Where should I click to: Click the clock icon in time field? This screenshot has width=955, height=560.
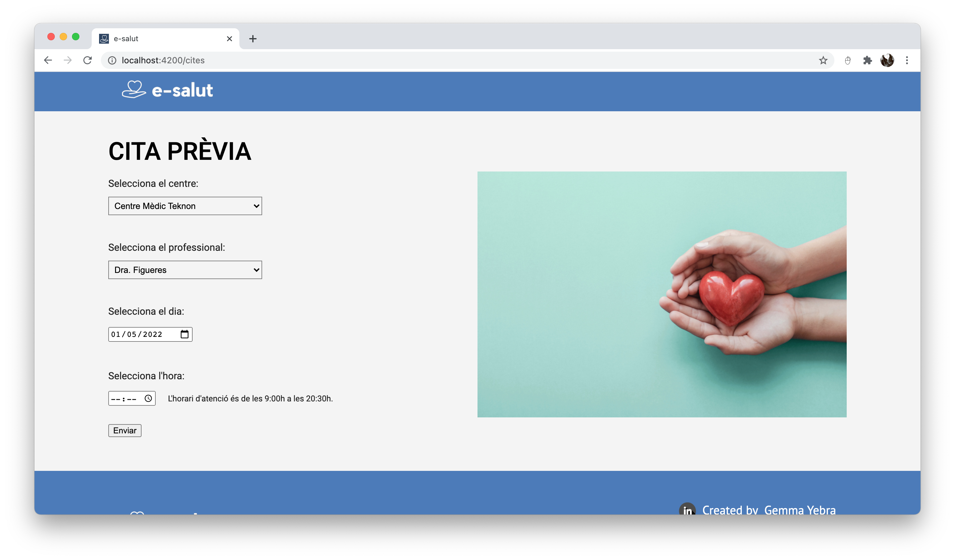[148, 398]
